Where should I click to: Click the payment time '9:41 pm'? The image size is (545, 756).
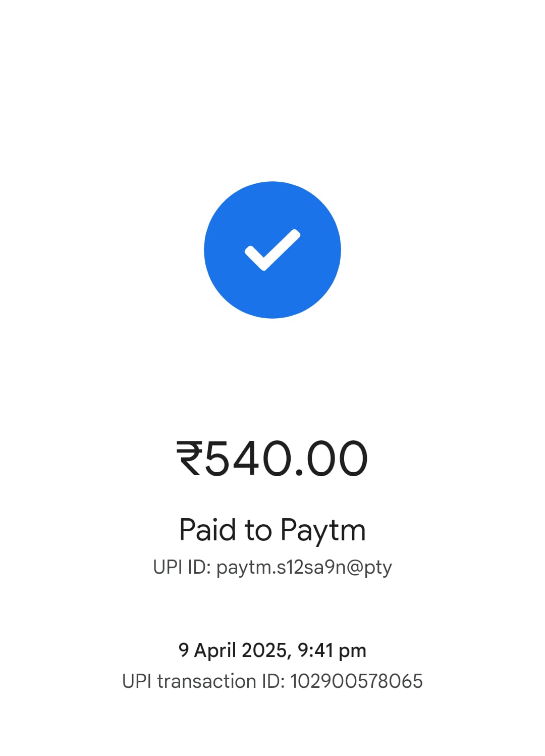(x=332, y=650)
